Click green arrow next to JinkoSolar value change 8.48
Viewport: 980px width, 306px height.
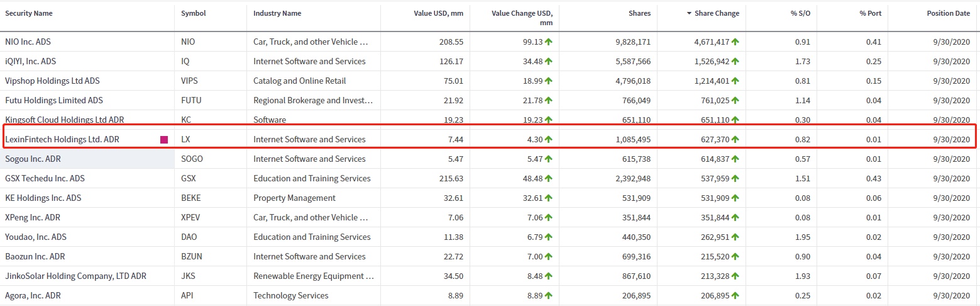click(x=548, y=276)
